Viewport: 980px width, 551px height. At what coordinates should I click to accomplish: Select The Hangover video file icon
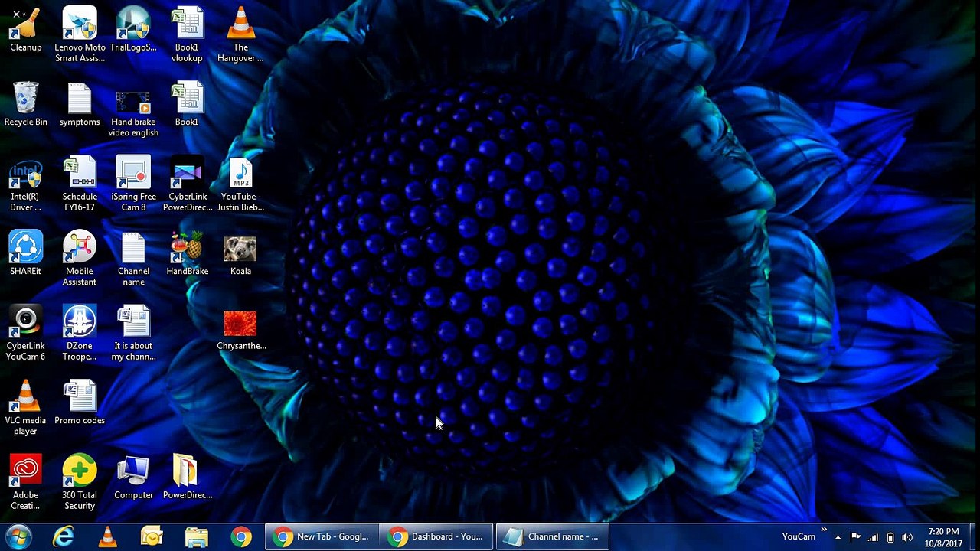pos(240,34)
